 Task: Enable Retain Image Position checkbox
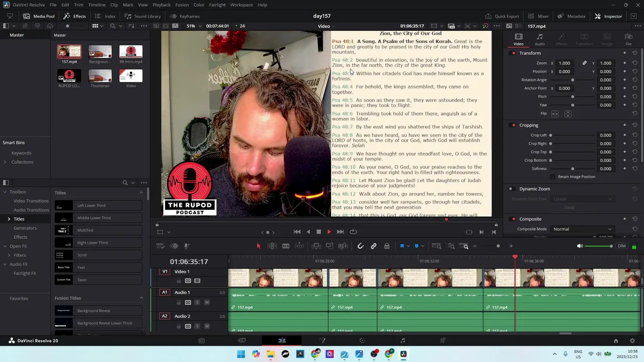tap(553, 177)
